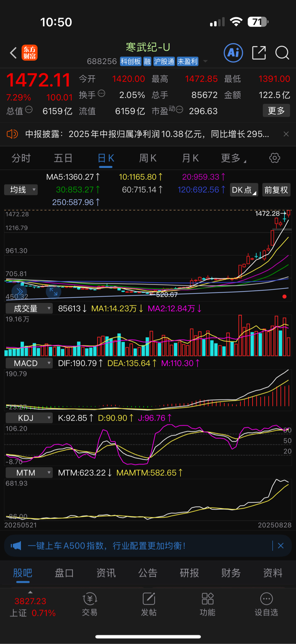Viewport: 296px width, 644px height.
Task: Tap the double-arrow expand chart icon
Action: click(x=19, y=291)
